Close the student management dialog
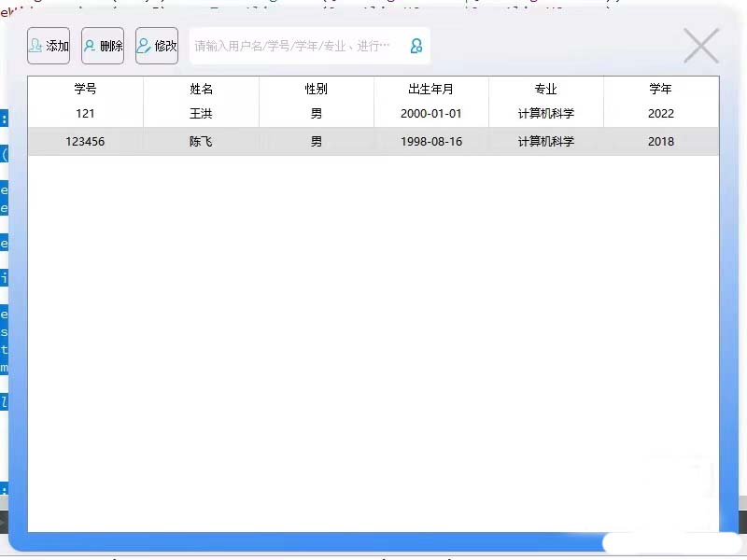 (701, 46)
